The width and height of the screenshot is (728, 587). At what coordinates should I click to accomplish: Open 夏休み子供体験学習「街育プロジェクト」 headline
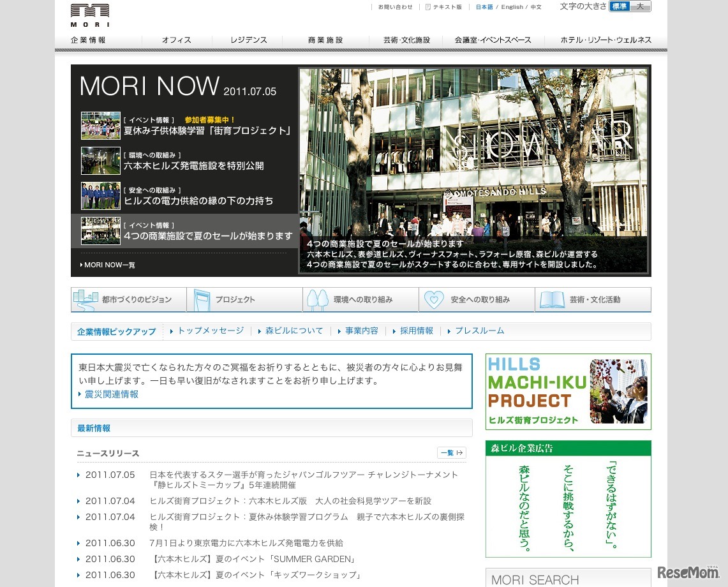coord(207,131)
